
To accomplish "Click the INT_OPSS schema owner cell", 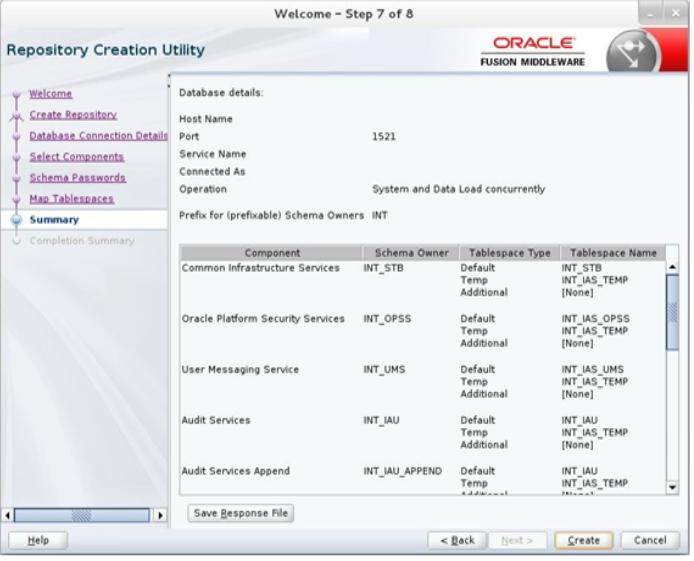I will coord(387,319).
